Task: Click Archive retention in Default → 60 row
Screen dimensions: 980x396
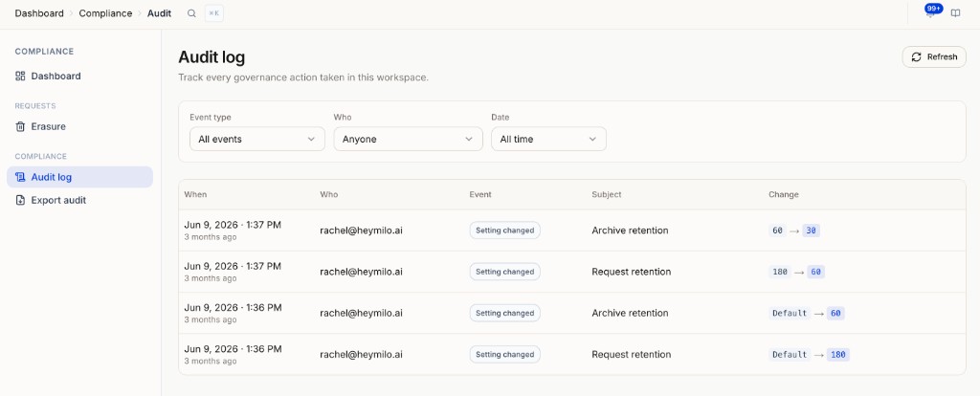Action: [630, 313]
